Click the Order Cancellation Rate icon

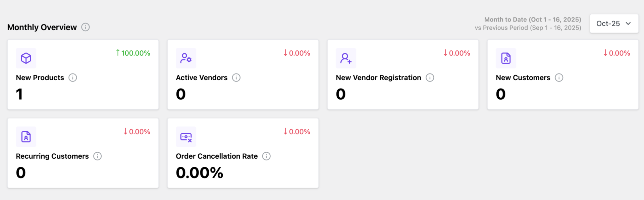pyautogui.click(x=186, y=137)
